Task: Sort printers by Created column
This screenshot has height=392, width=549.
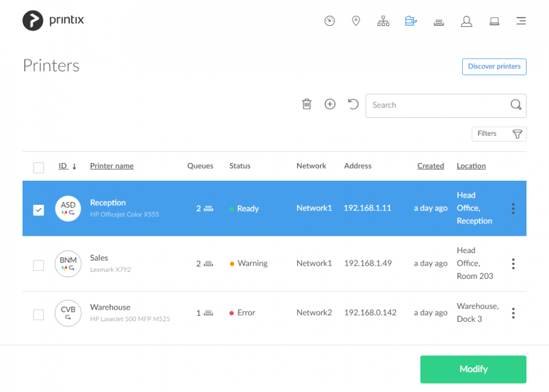Action: click(430, 166)
